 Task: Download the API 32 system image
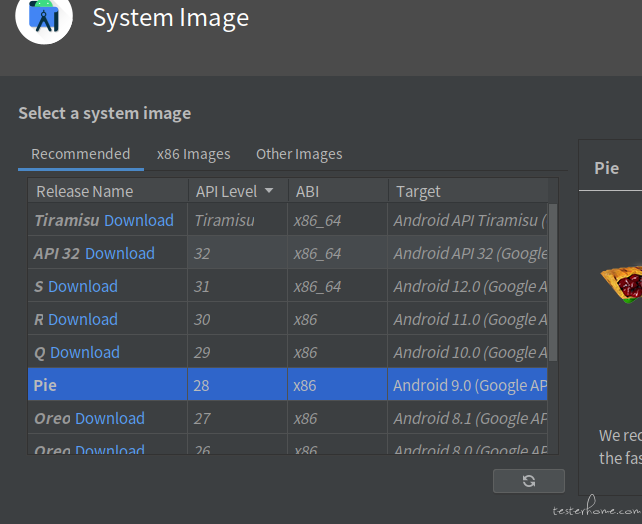120,254
